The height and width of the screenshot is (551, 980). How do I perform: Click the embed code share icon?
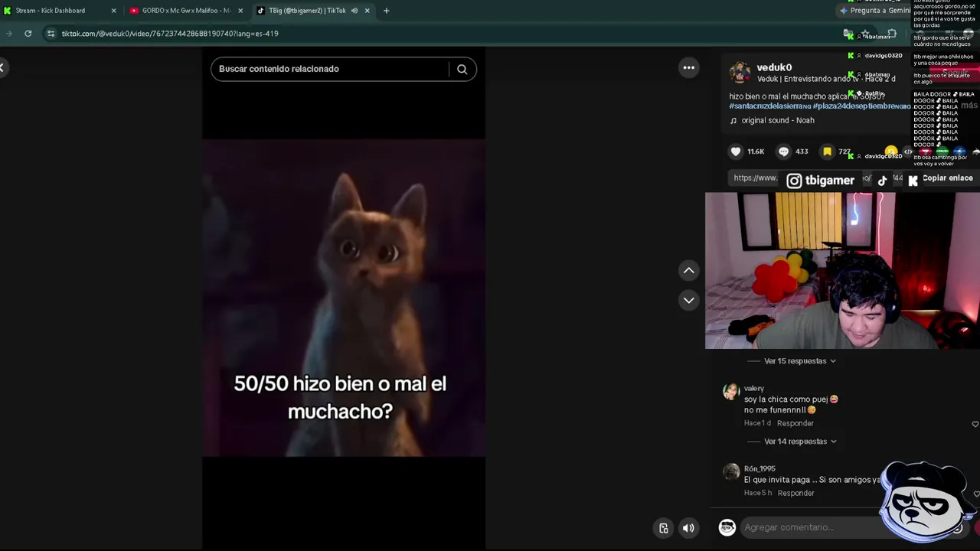pyautogui.click(x=908, y=152)
